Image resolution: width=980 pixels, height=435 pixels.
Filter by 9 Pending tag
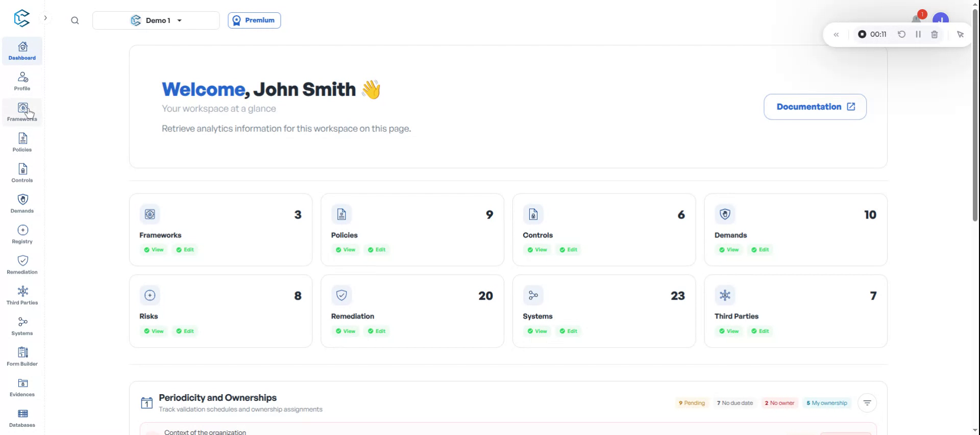692,403
